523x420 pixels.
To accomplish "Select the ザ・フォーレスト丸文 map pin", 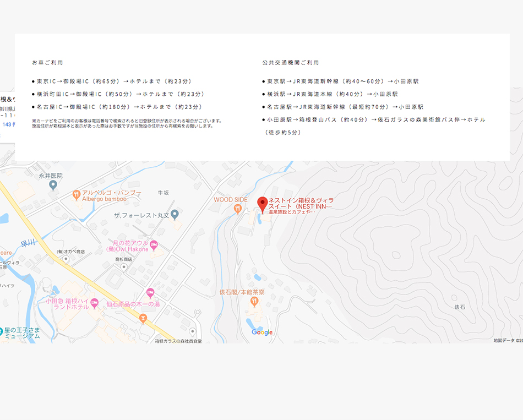I will 175,214.
